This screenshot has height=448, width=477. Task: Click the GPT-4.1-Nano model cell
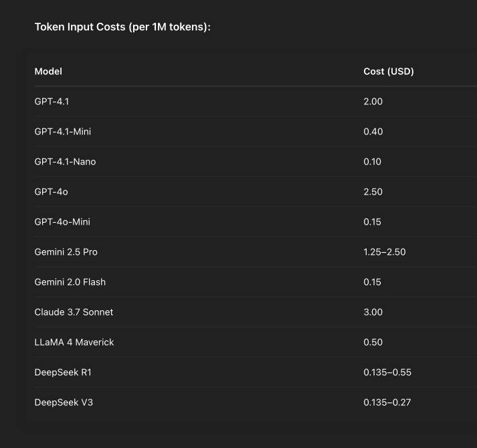coord(65,162)
